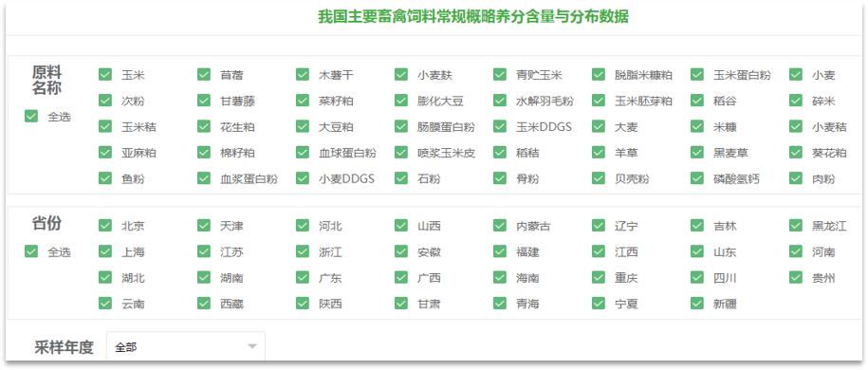Uncheck the 玉米 ingredient checkbox
The width and height of the screenshot is (868, 370).
point(105,74)
